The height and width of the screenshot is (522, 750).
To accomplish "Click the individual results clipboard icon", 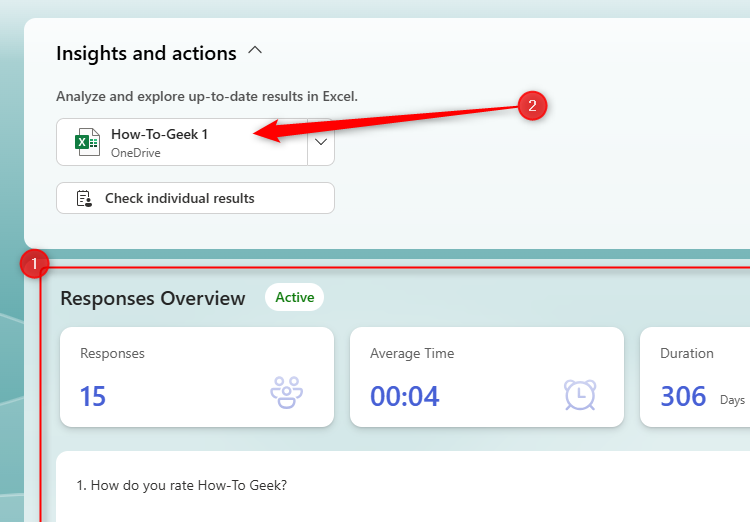I will 84,198.
